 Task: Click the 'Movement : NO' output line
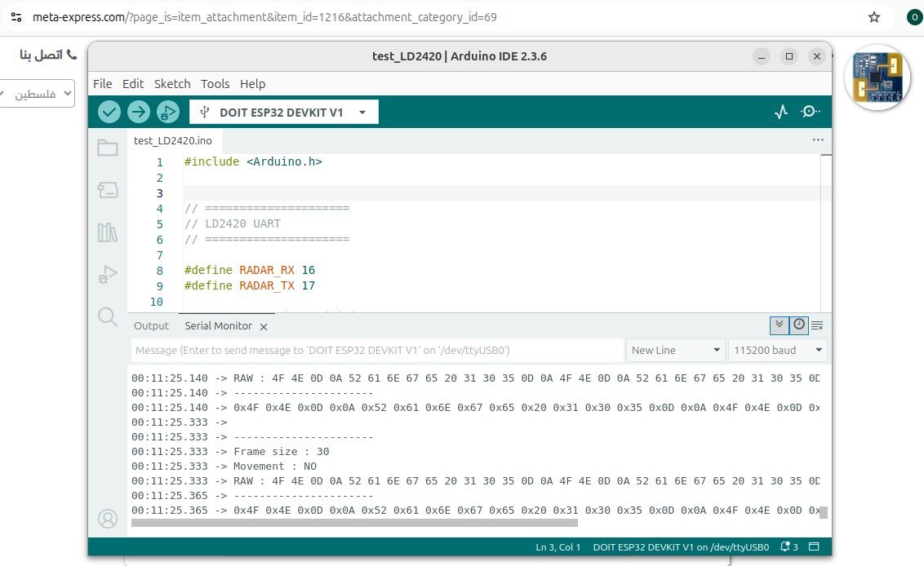click(274, 467)
